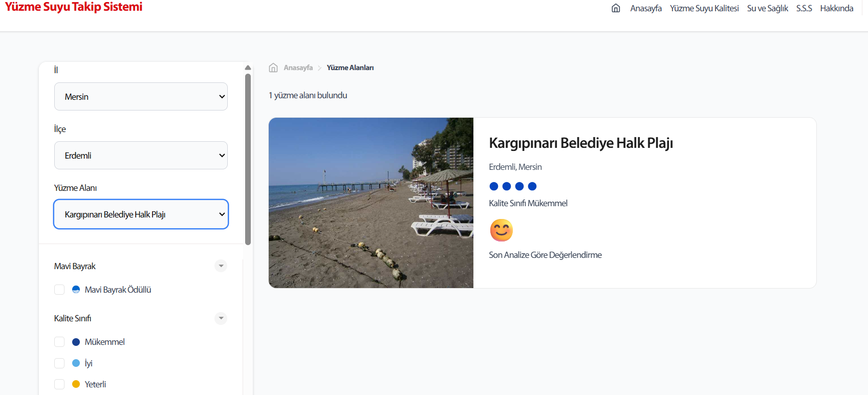Click the breadcrumb home icon
Image resolution: width=868 pixels, height=395 pixels.
coord(273,68)
